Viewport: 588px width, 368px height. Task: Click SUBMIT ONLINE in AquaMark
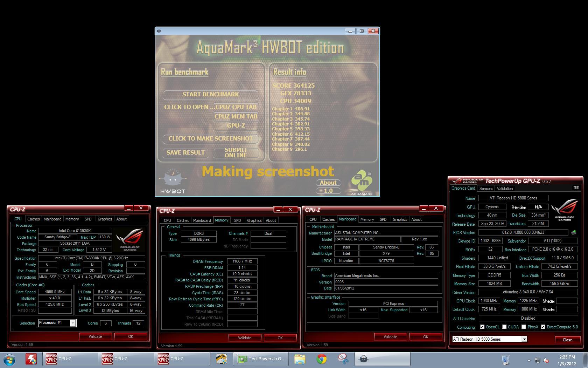tap(236, 152)
